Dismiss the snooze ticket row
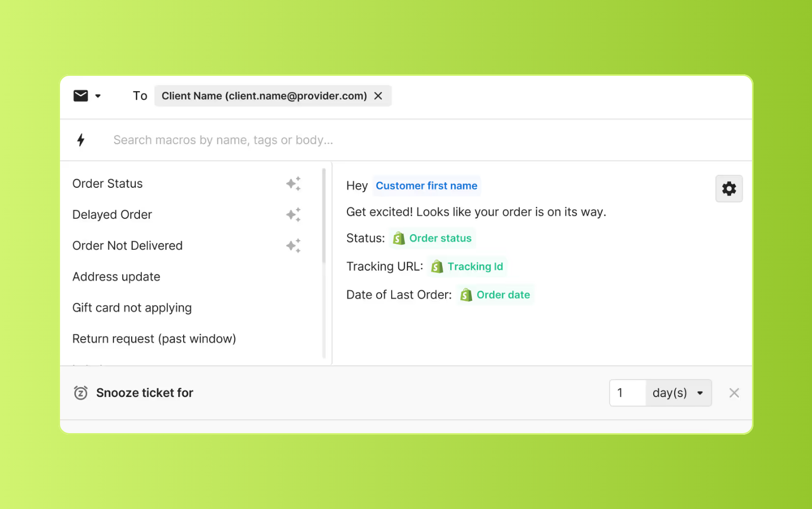The height and width of the screenshot is (509, 812). point(734,392)
